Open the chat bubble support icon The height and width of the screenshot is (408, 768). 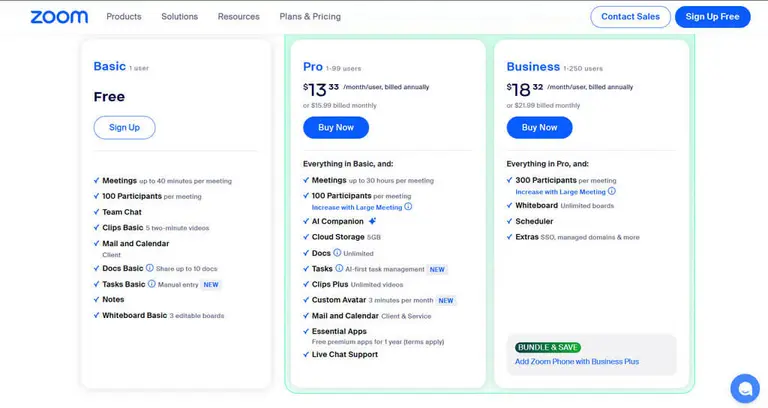(745, 388)
